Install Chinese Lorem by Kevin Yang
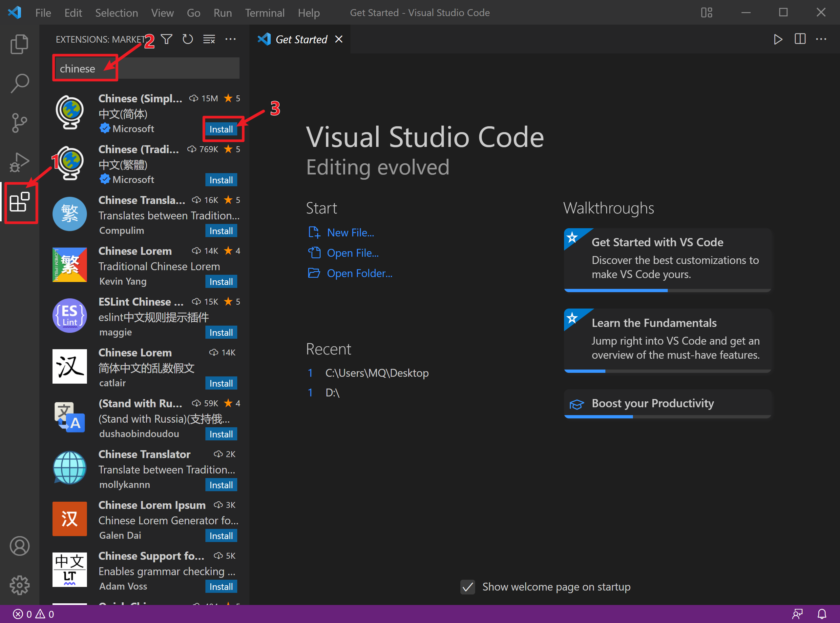 (221, 282)
